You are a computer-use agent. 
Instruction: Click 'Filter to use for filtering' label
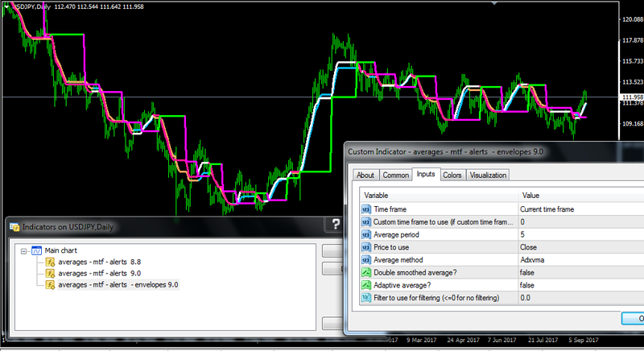coord(436,298)
